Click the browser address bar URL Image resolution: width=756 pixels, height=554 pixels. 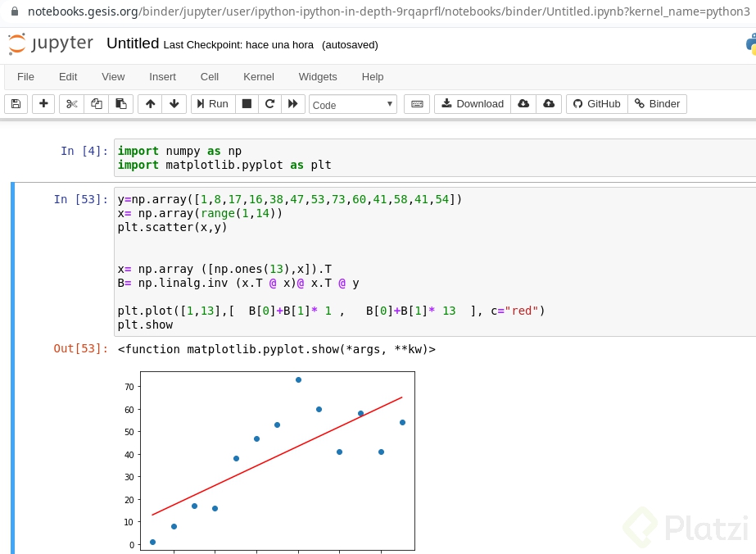pyautogui.click(x=388, y=11)
